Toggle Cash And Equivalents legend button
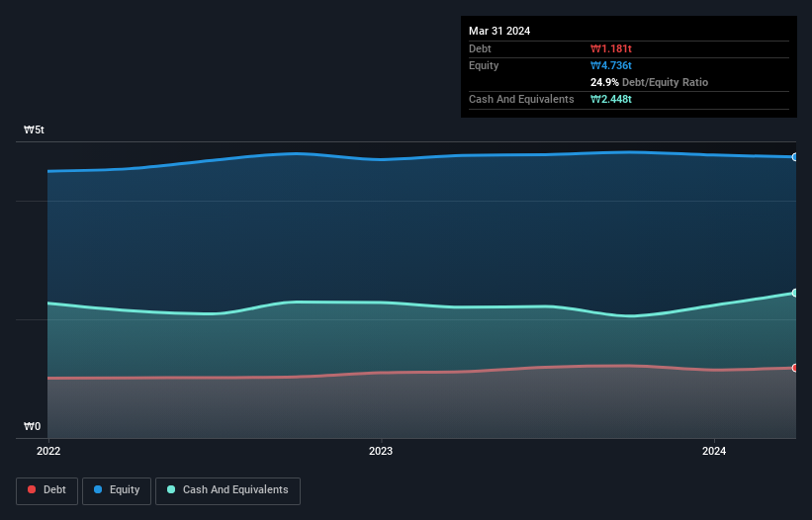The width and height of the screenshot is (812, 520). click(227, 490)
